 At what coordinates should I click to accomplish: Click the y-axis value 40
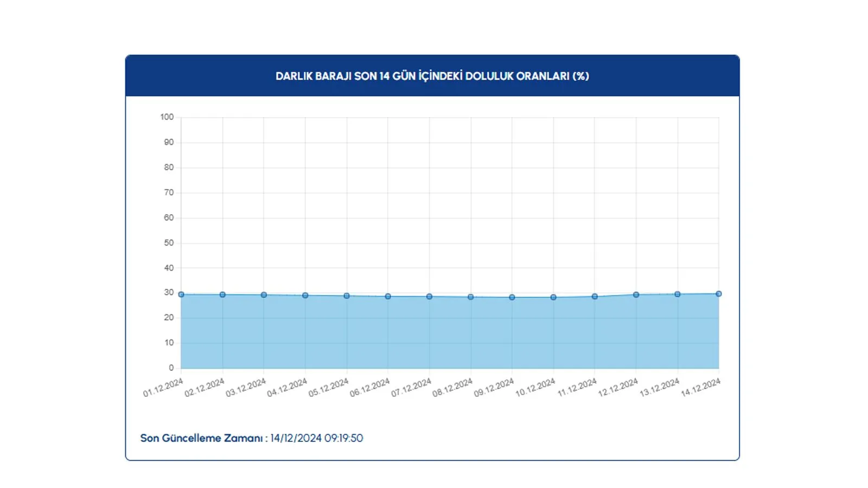tap(169, 268)
